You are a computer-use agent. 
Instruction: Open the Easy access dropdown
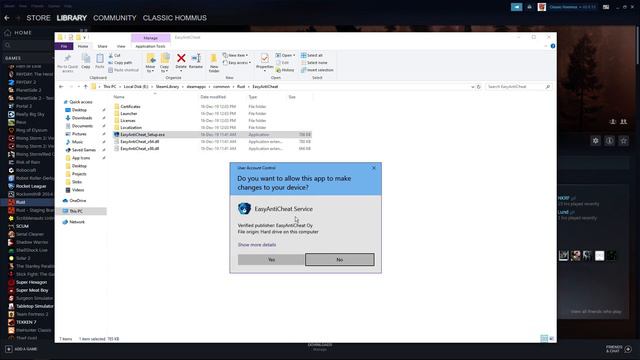pyautogui.click(x=237, y=62)
